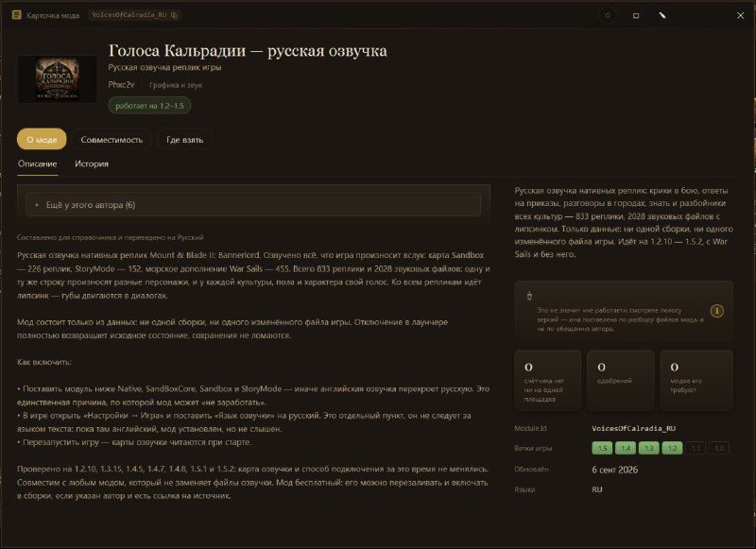Viewport: 756px width, 549px height.
Task: Click the 1.2 game branch badge
Action: 672,448
